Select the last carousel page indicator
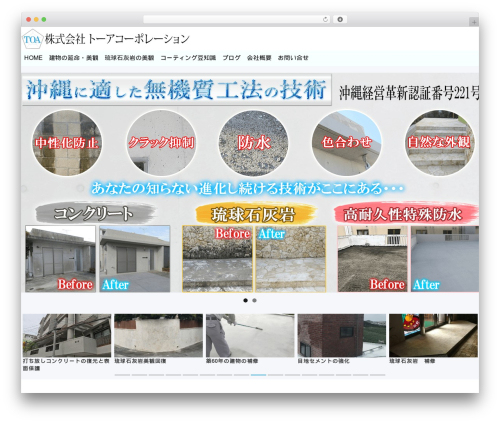The width and height of the screenshot is (500, 423). pos(378,375)
